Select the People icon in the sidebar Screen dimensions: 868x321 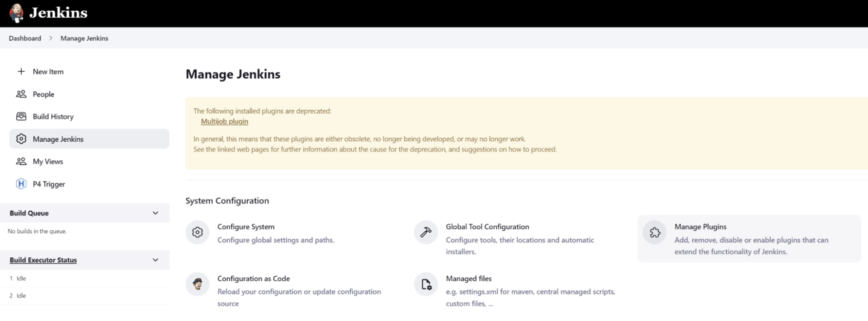click(x=21, y=94)
